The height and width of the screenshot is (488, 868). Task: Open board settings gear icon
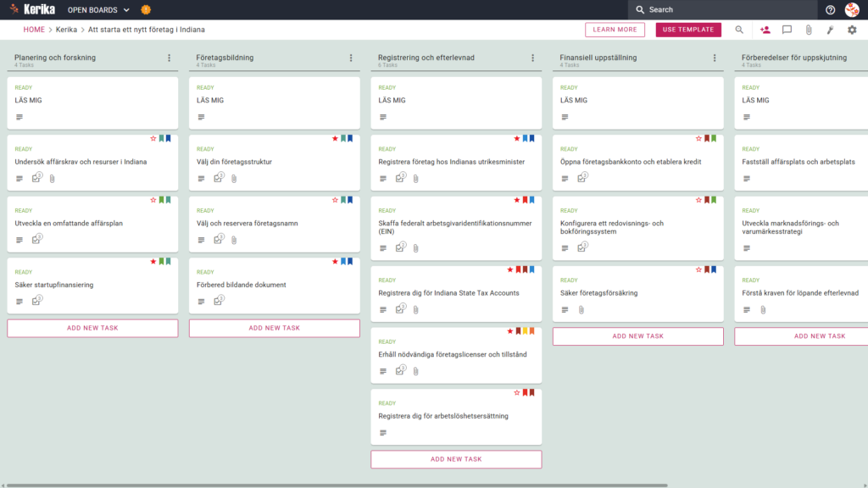pyautogui.click(x=852, y=30)
